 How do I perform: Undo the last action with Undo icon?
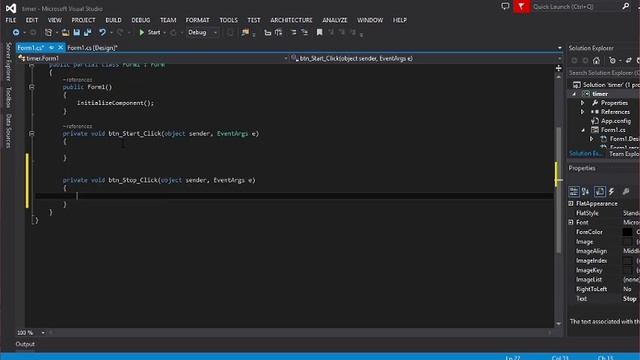(x=102, y=32)
